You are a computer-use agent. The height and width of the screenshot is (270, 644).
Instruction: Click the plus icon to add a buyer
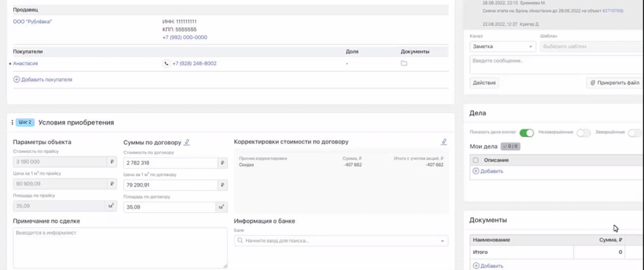pyautogui.click(x=17, y=80)
